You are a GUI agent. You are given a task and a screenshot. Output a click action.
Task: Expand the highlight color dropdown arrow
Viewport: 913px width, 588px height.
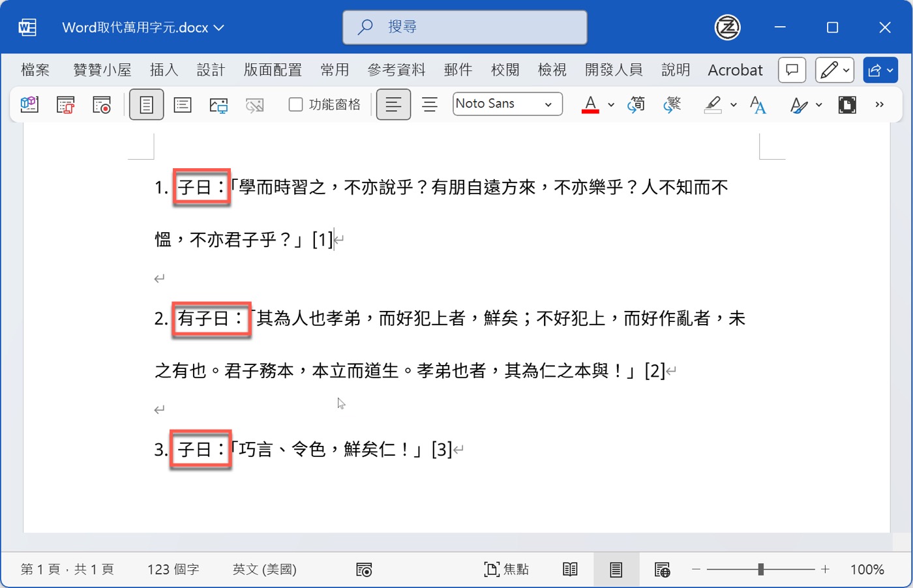point(734,104)
